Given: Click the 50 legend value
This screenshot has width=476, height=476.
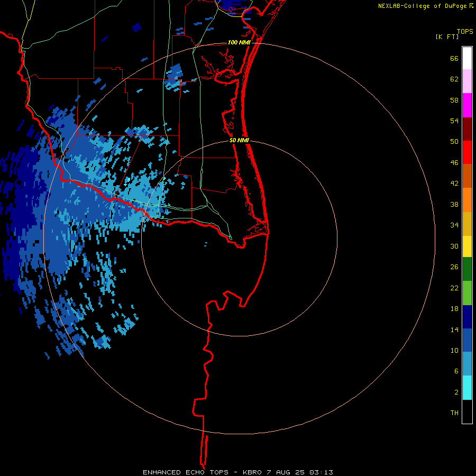Looking at the screenshot, I should click(454, 141).
